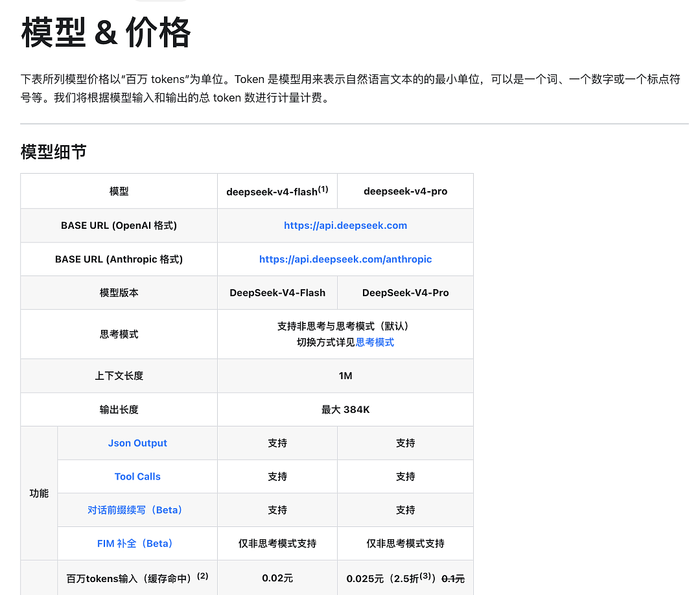Image resolution: width=700 pixels, height=595 pixels.
Task: Select the 最大 384K value
Action: pos(345,410)
